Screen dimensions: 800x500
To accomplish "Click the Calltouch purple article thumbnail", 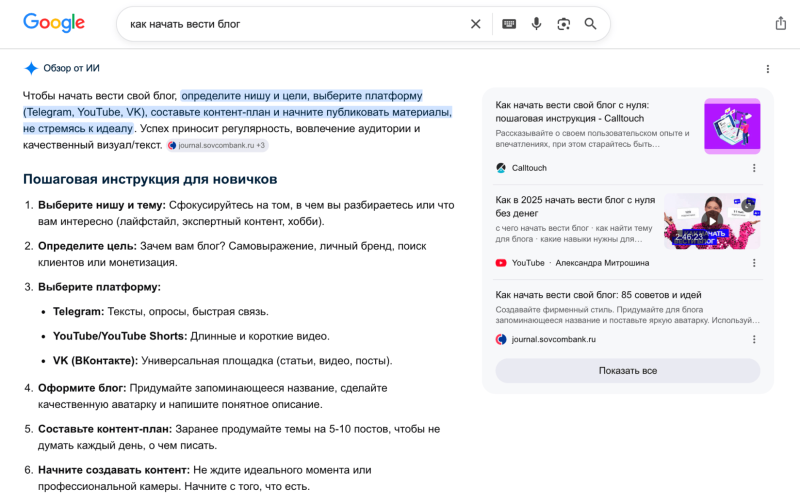I will 732,126.
